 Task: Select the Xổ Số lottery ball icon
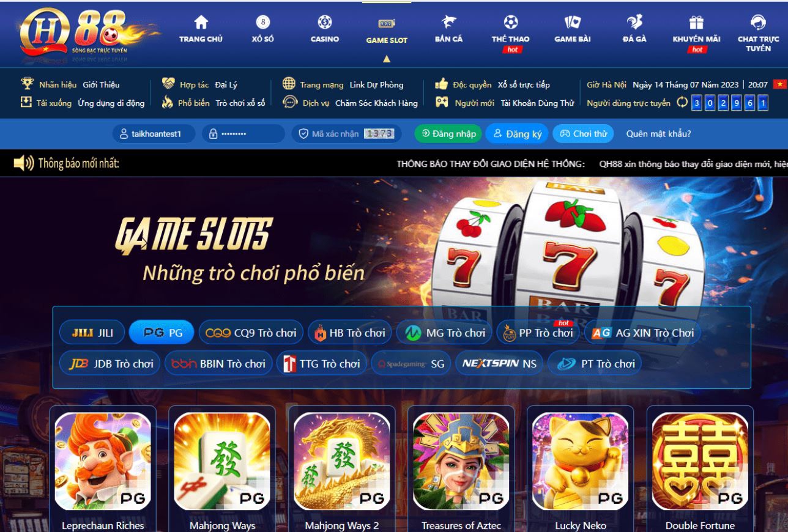262,22
